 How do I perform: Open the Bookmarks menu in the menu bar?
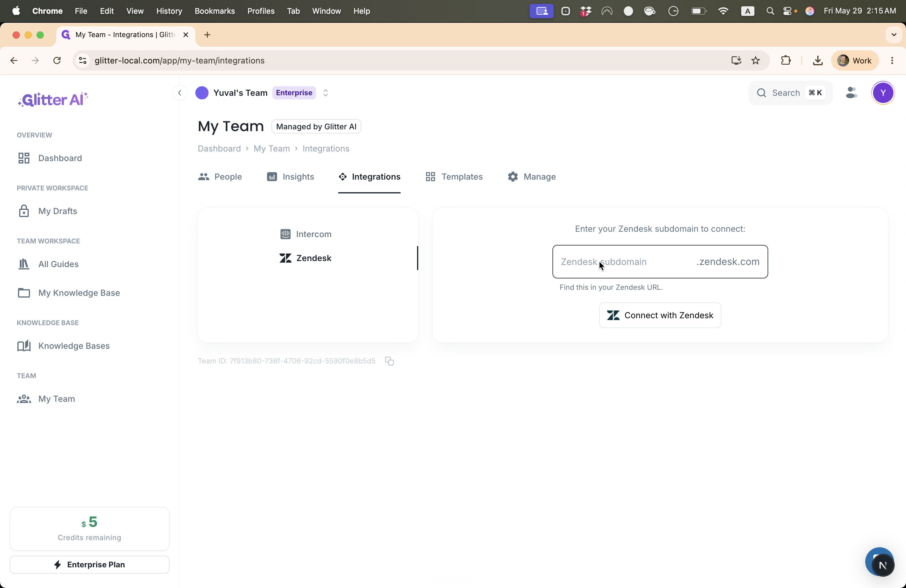click(x=215, y=11)
